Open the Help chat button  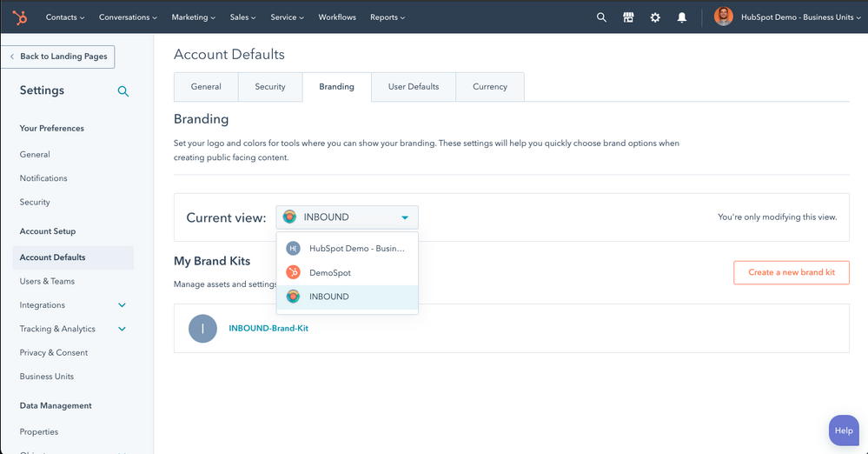(844, 431)
